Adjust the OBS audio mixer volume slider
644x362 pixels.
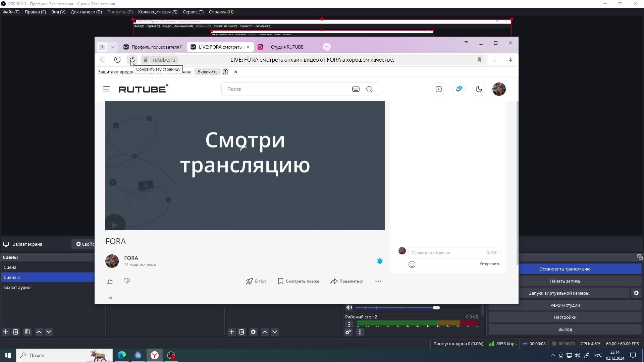(x=436, y=308)
